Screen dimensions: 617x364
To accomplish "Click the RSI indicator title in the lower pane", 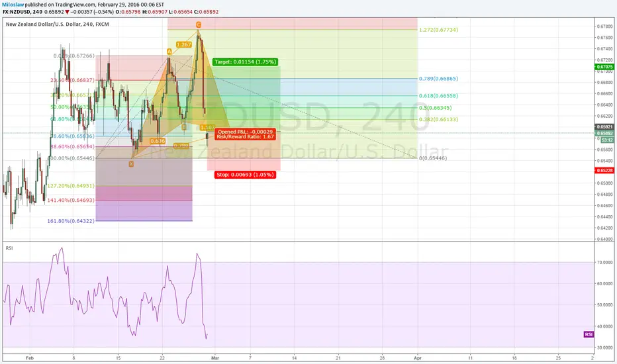I will 9,248.
